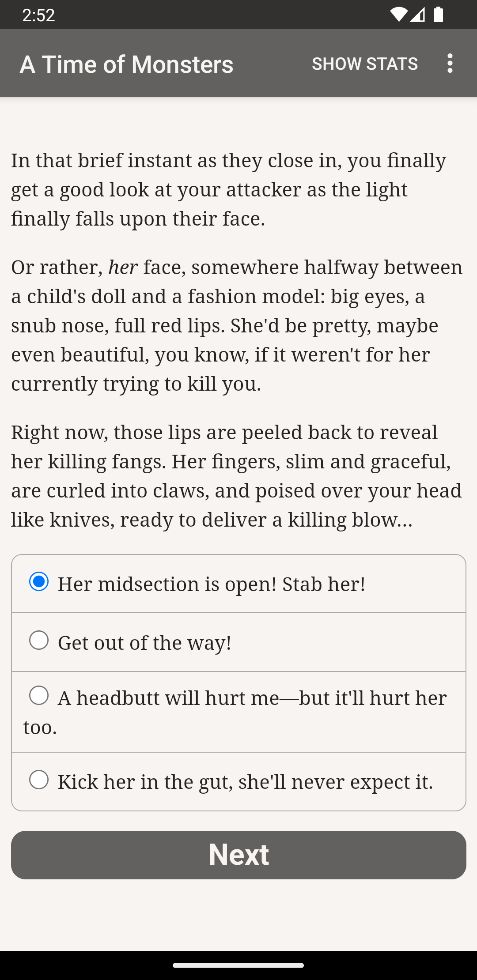Viewport: 477px width, 980px height.
Task: Tap the 2:52 clock in status bar
Action: [x=38, y=15]
